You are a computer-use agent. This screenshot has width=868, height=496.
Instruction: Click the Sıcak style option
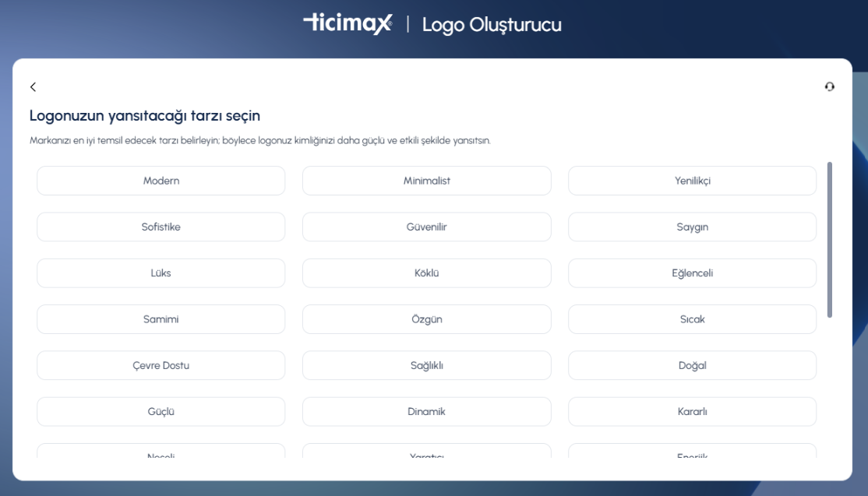point(692,319)
